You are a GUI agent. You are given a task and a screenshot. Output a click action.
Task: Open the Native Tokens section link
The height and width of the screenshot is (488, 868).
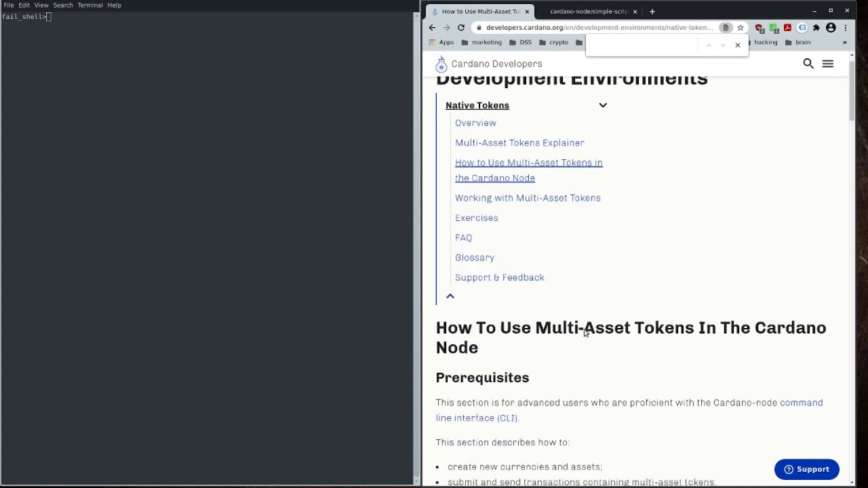pyautogui.click(x=477, y=105)
